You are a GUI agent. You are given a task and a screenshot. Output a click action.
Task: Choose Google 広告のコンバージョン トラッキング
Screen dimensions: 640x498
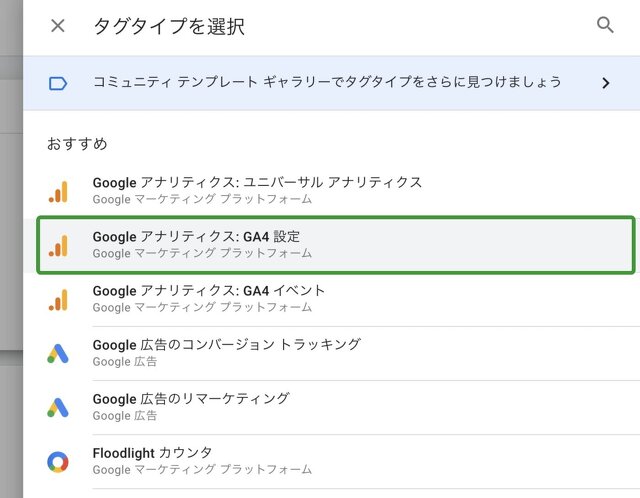(x=226, y=345)
